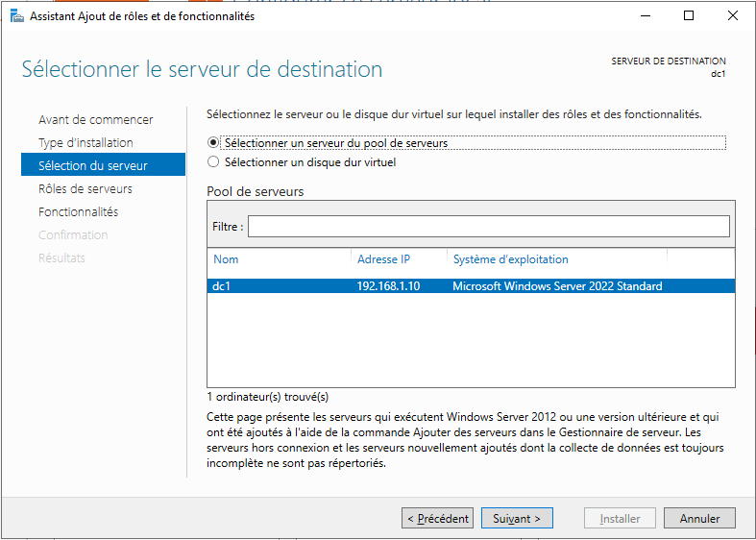Minimize the wizard window
Image resolution: width=756 pixels, height=540 pixels.
pos(645,15)
